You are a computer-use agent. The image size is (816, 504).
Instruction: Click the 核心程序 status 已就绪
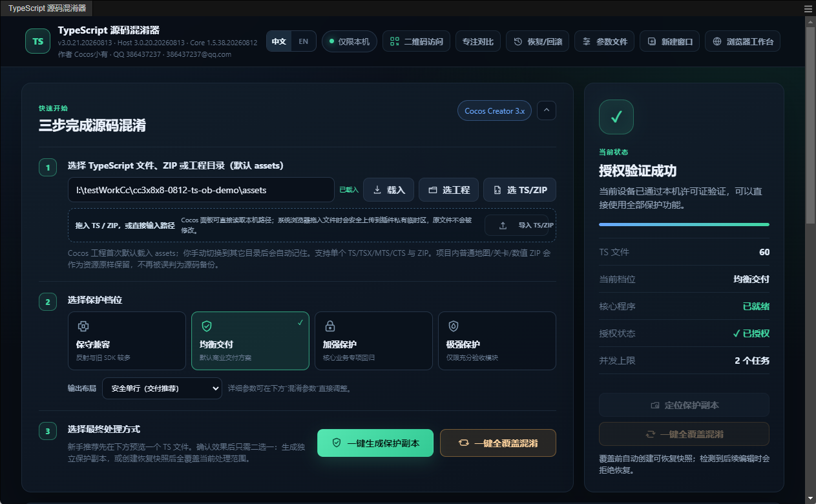(756, 306)
